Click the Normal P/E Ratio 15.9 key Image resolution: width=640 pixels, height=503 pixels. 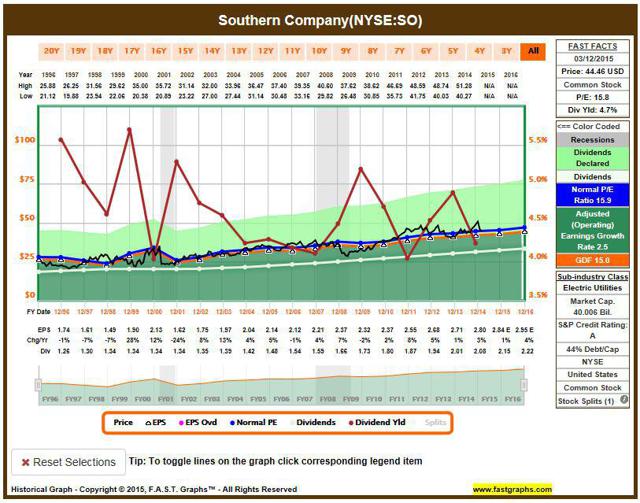(592, 195)
